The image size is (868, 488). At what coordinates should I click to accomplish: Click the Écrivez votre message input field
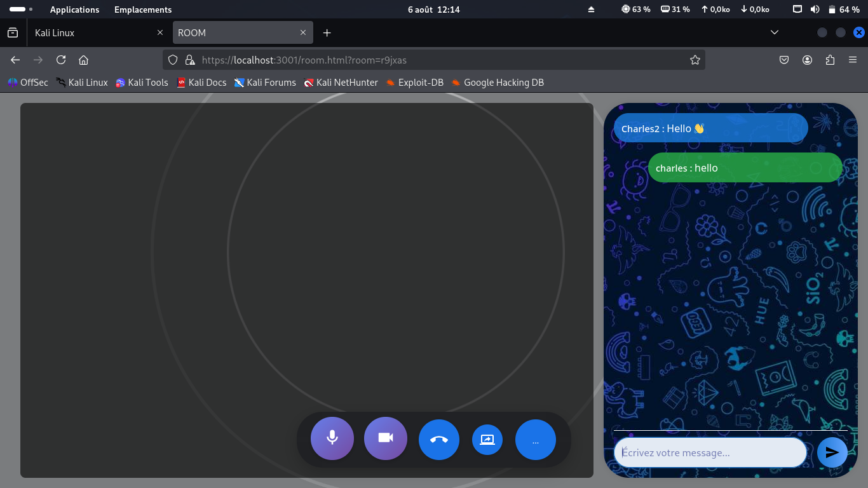710,452
